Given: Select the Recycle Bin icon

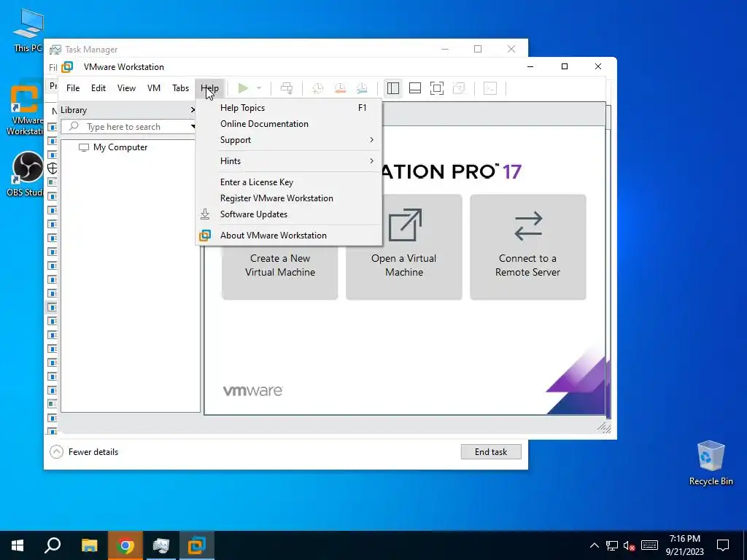Looking at the screenshot, I should click(711, 463).
